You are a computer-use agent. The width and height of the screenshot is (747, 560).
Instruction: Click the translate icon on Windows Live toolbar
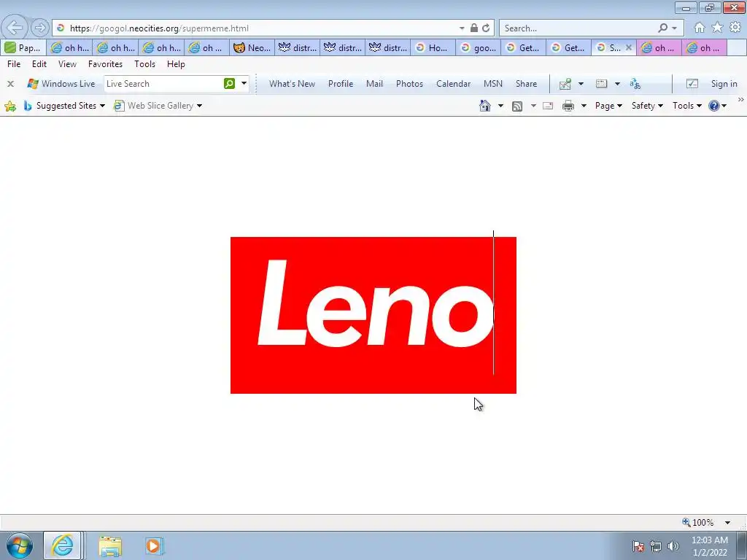(635, 84)
